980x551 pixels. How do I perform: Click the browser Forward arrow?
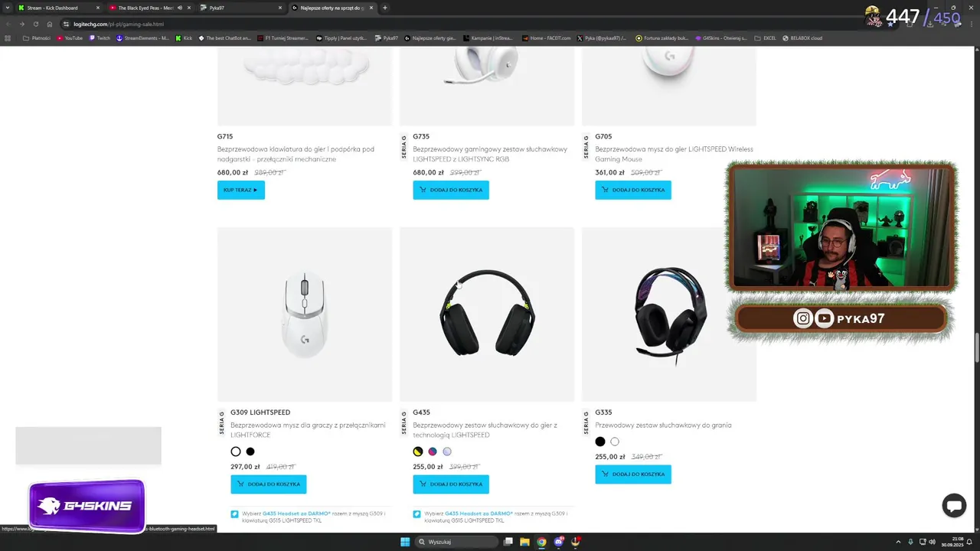pyautogui.click(x=21, y=24)
